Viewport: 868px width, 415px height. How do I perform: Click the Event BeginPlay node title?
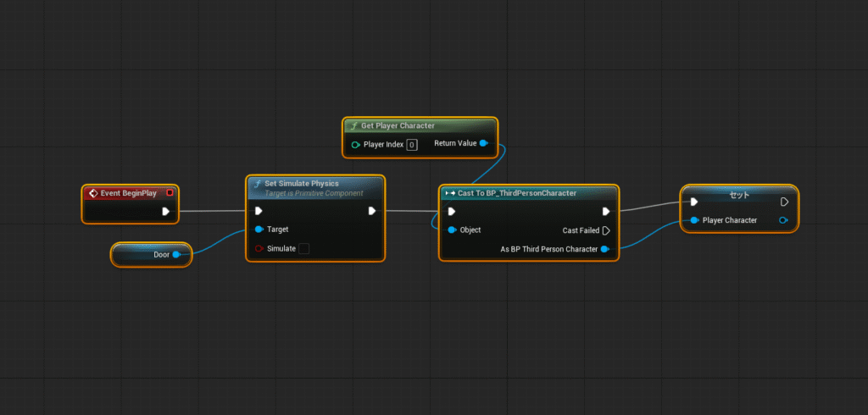point(129,193)
